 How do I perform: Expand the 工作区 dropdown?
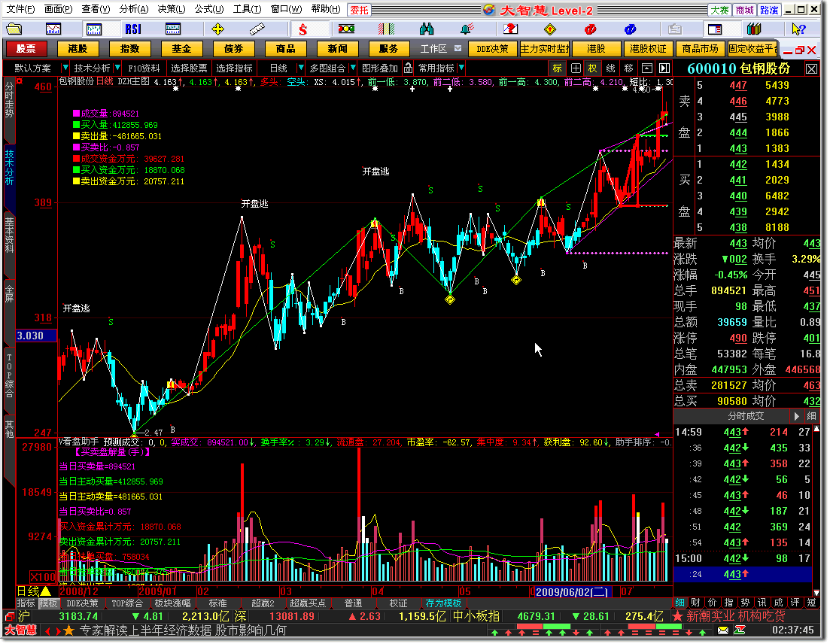[x=458, y=49]
